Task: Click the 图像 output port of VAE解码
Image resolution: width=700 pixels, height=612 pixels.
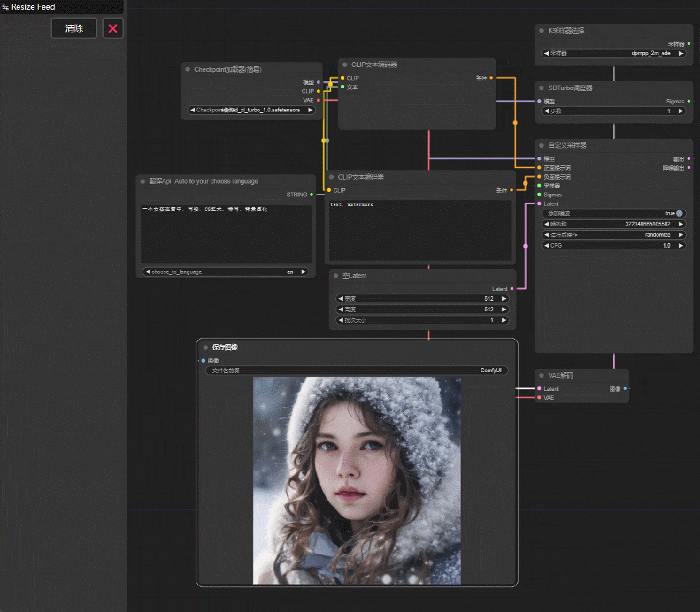Action: pos(625,389)
